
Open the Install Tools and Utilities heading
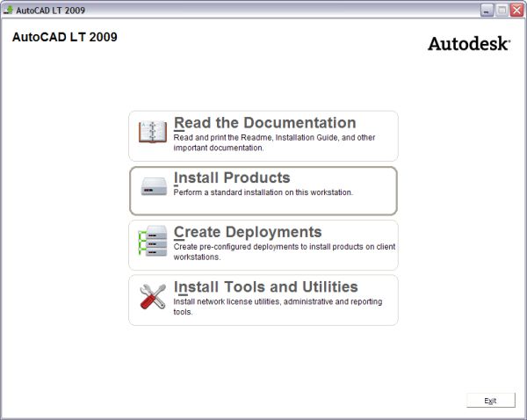pos(265,286)
